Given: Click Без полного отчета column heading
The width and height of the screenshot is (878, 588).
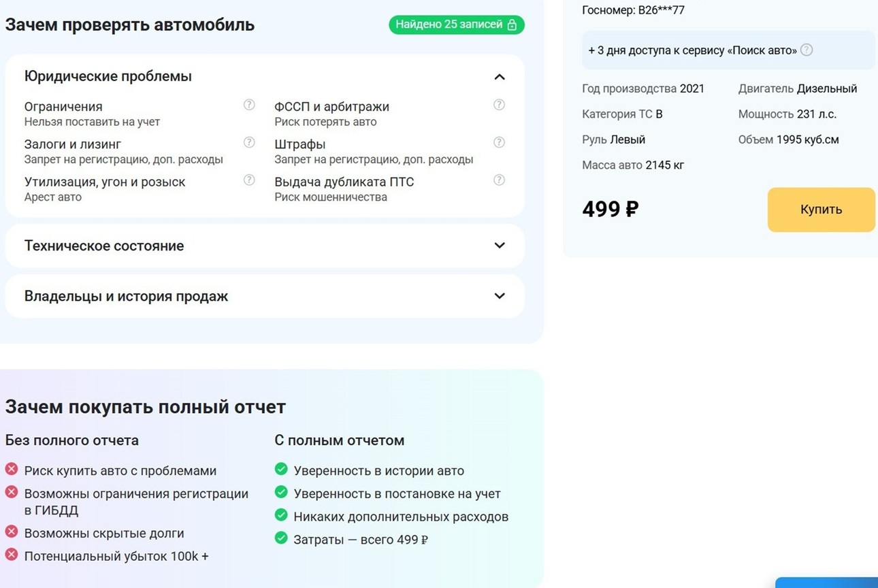Looking at the screenshot, I should (72, 440).
